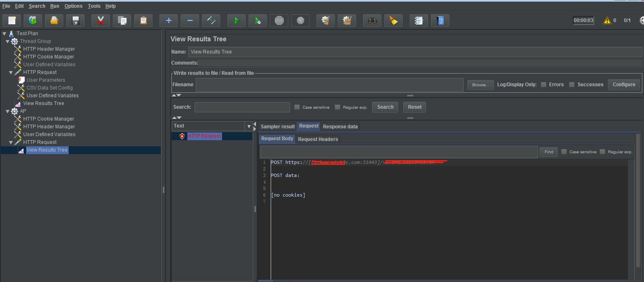Viewport: 644px width, 282px height.
Task: Open the Help question mark icon
Action: pyautogui.click(x=440, y=20)
